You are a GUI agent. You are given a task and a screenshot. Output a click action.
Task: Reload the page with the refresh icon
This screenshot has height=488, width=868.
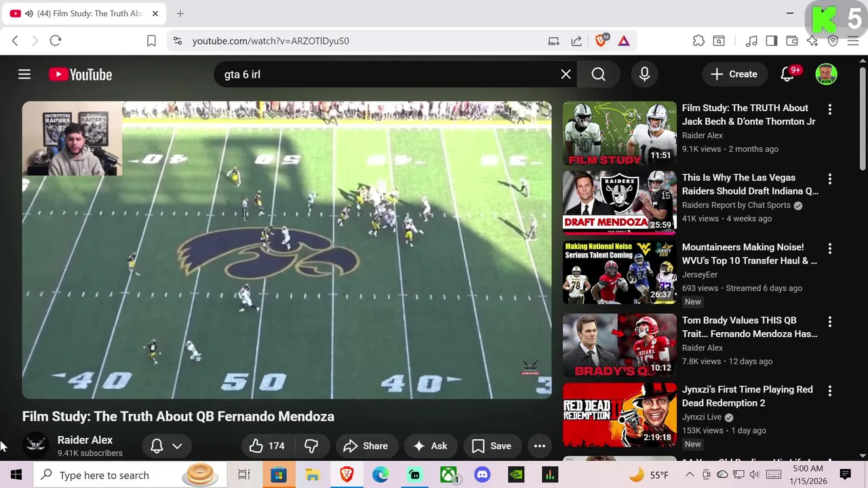[56, 41]
